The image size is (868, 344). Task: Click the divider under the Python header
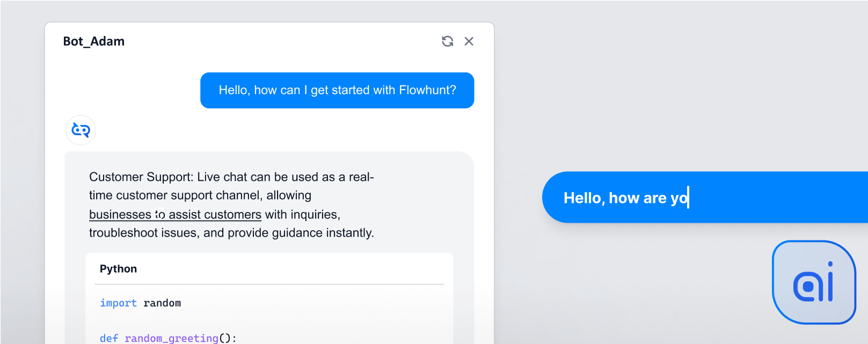(269, 283)
